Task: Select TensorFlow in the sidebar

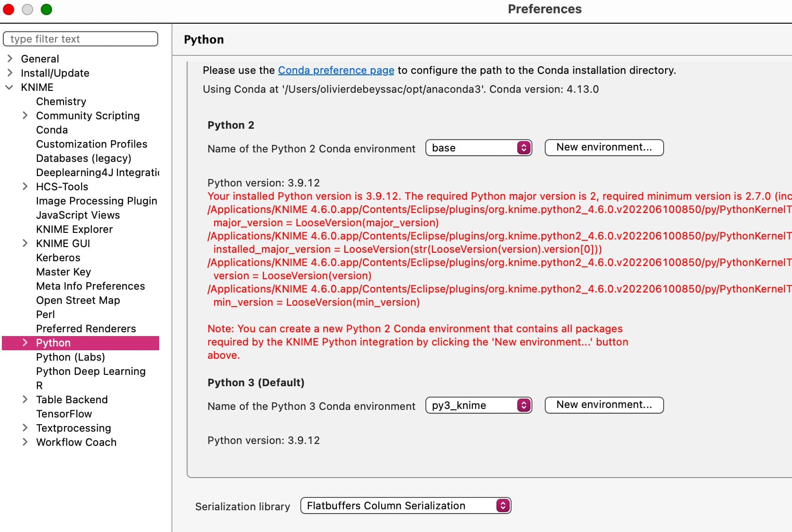Action: (x=64, y=414)
